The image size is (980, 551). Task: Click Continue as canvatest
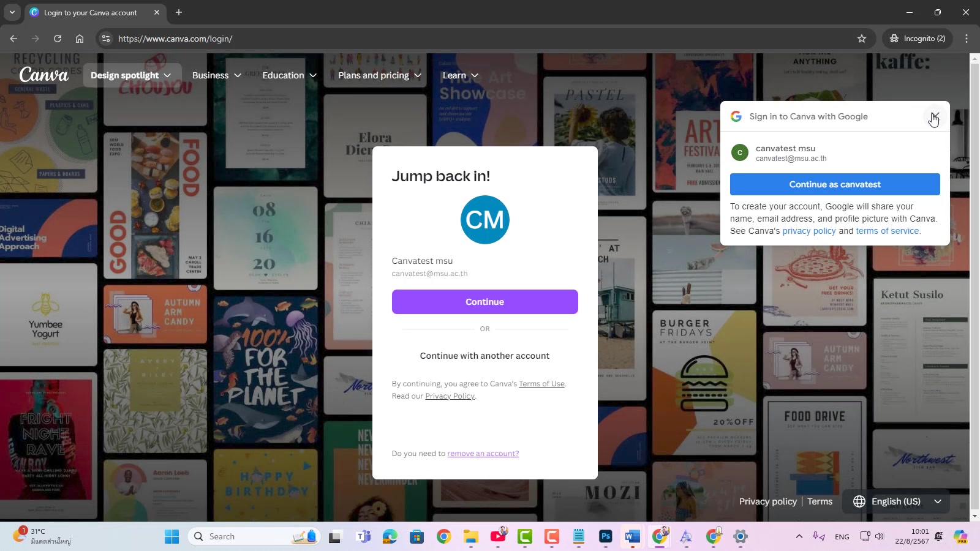(x=835, y=184)
